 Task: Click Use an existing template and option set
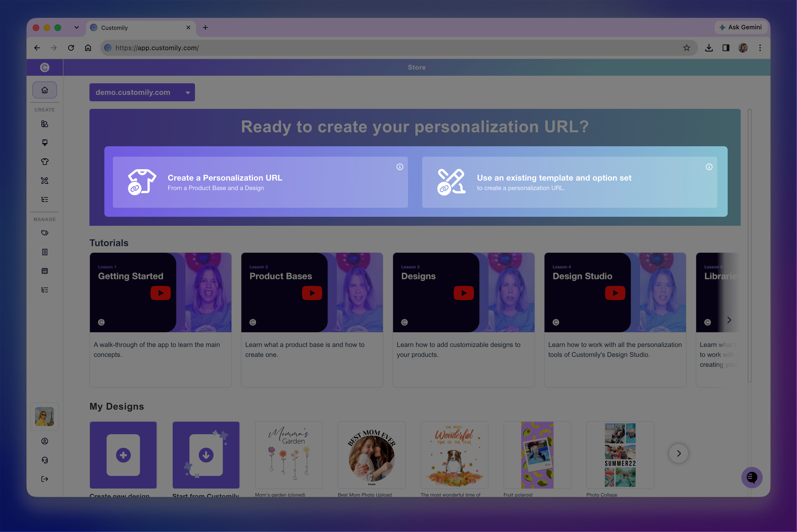pos(570,182)
